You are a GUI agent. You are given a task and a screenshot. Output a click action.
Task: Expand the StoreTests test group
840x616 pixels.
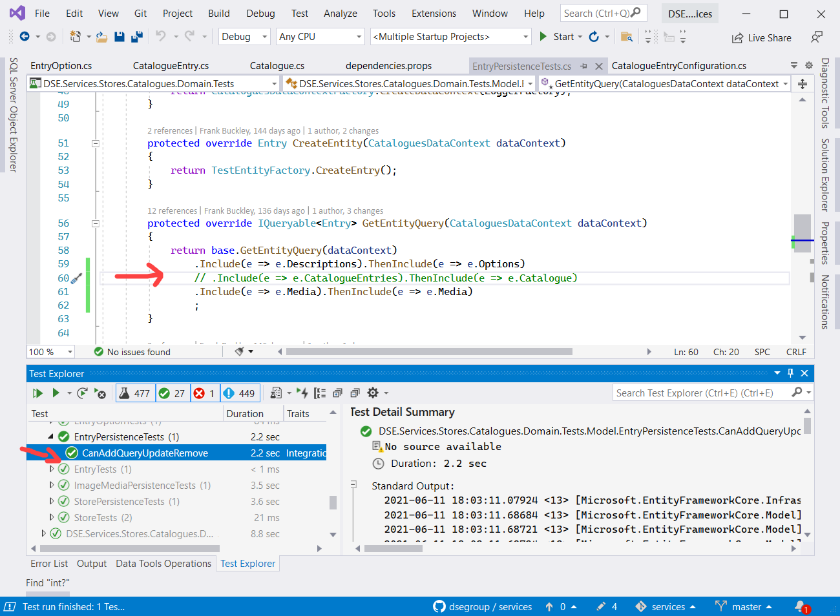(51, 517)
